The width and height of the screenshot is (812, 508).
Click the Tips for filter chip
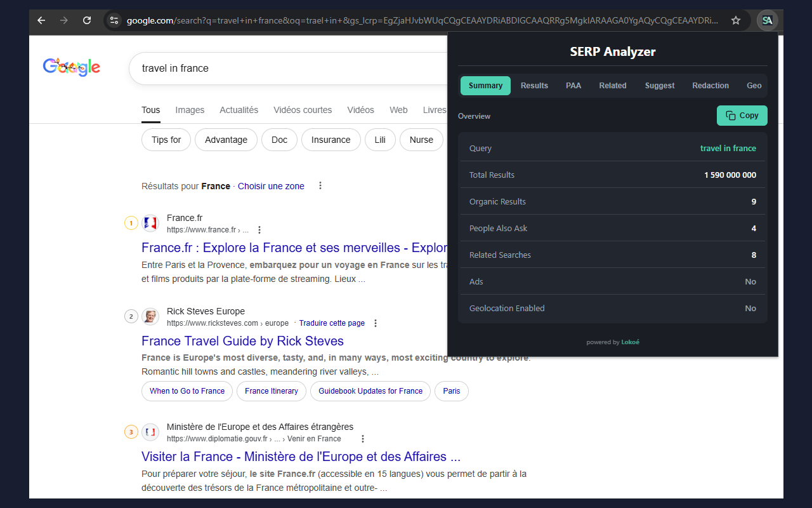click(166, 140)
